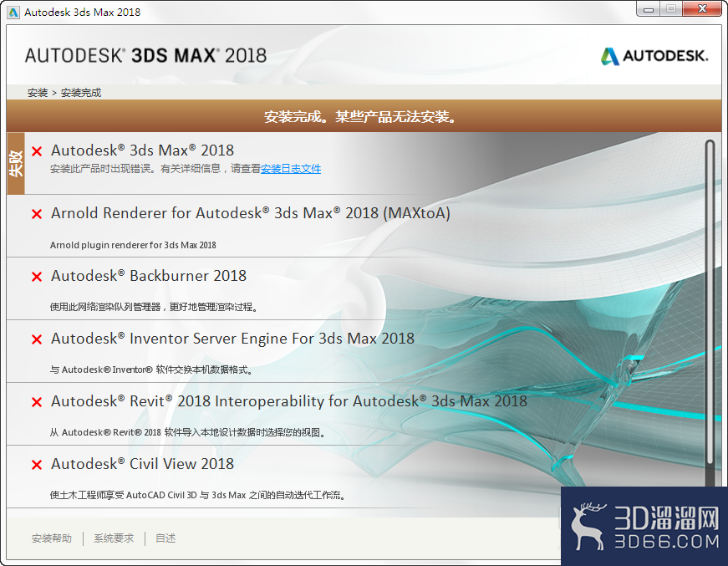
Task: Open the 自述 readme link
Action: click(165, 538)
